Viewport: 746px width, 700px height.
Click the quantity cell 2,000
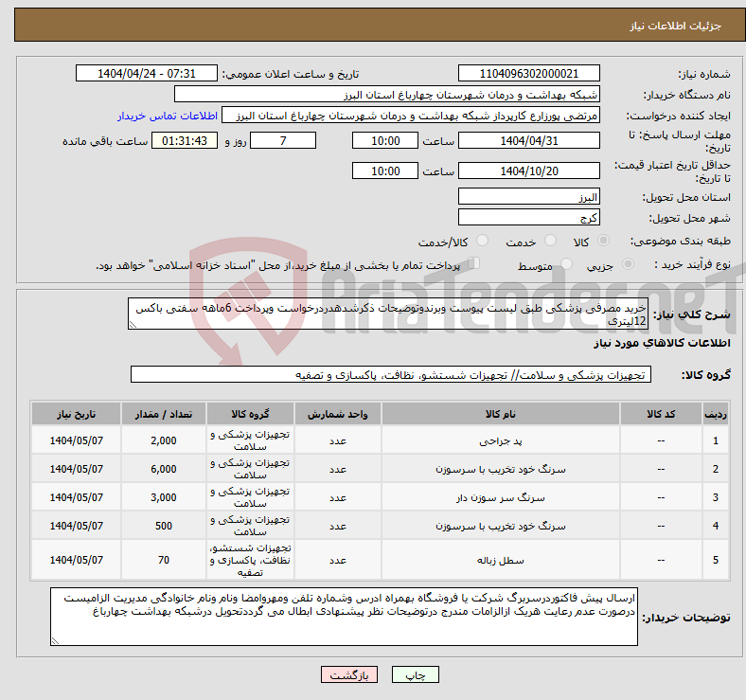tap(164, 440)
